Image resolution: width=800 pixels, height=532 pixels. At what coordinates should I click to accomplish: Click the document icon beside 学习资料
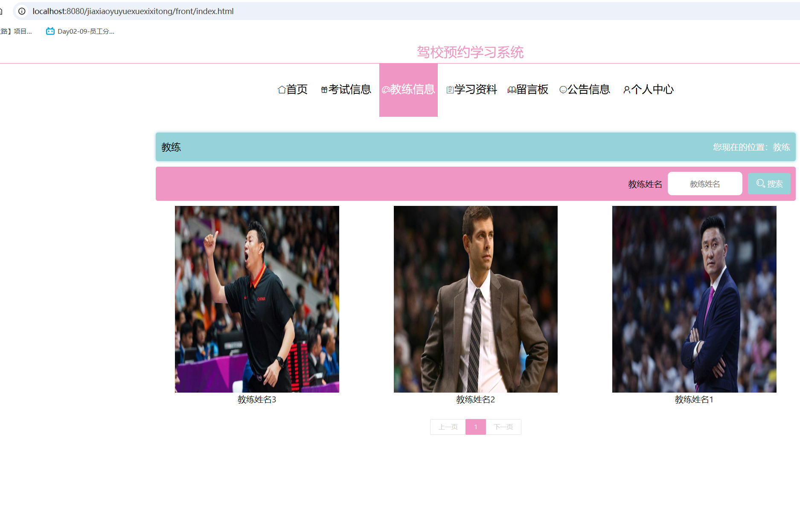450,90
